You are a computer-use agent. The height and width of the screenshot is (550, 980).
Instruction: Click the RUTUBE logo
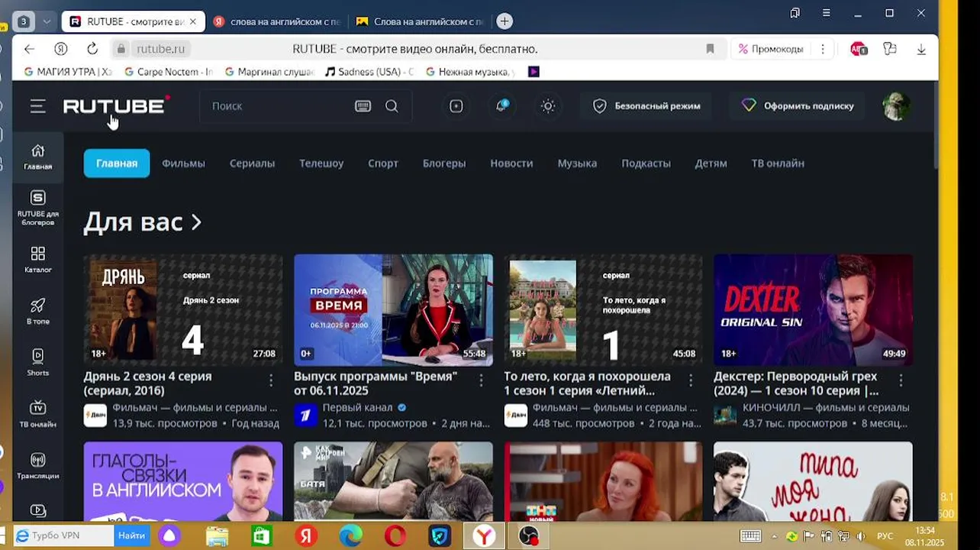pyautogui.click(x=116, y=105)
